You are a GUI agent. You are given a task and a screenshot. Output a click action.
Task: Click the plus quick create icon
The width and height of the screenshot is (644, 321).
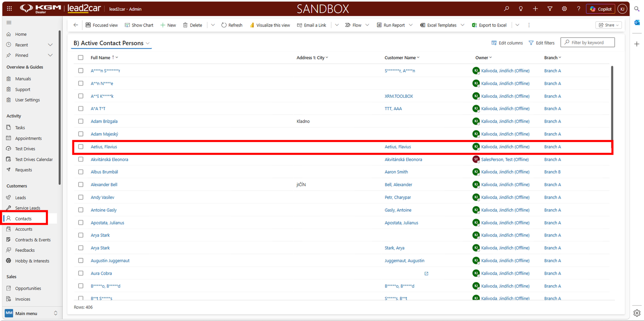click(x=535, y=8)
